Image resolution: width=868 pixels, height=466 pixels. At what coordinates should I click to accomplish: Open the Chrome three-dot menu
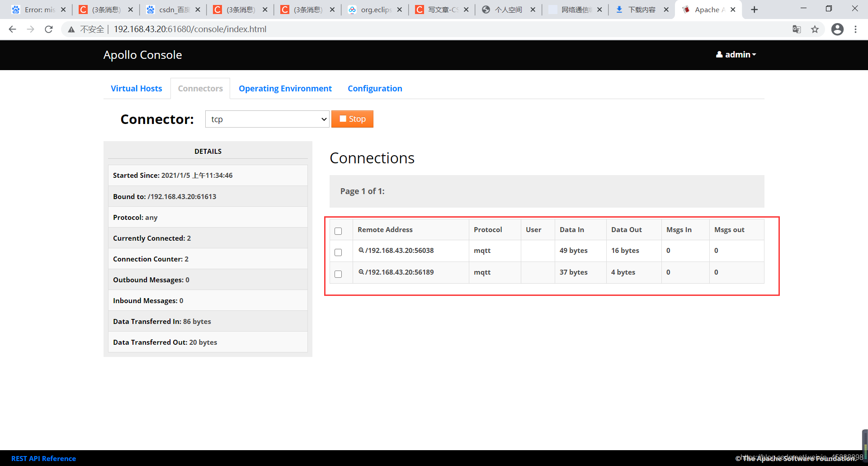pos(855,29)
